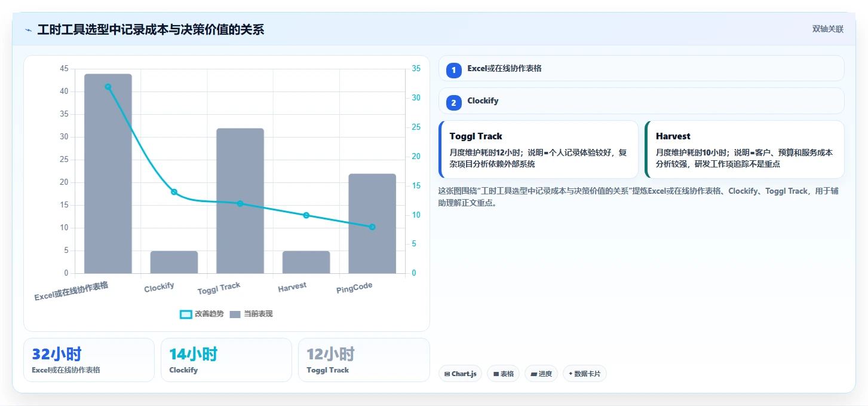Image resolution: width=868 pixels, height=406 pixels.
Task: Click the lightning icon beside the title
Action: 28,30
